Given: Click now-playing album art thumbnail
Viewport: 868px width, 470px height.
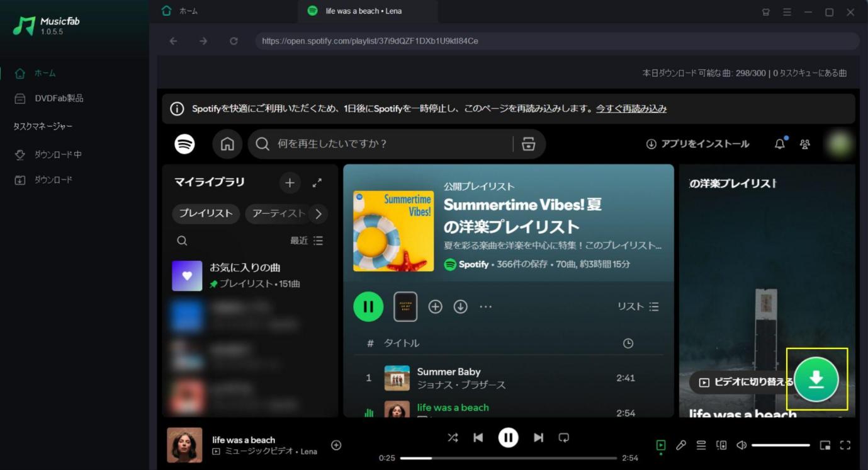Looking at the screenshot, I should (184, 445).
